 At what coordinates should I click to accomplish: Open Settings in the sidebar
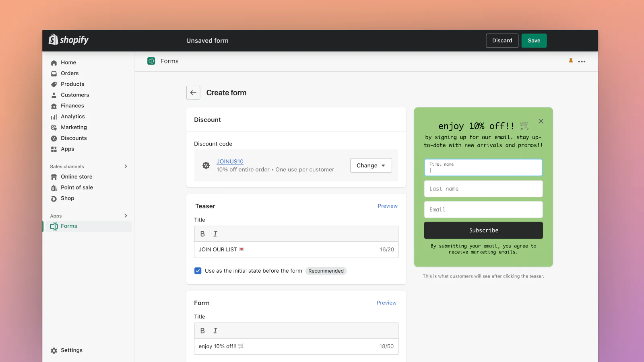coord(72,350)
